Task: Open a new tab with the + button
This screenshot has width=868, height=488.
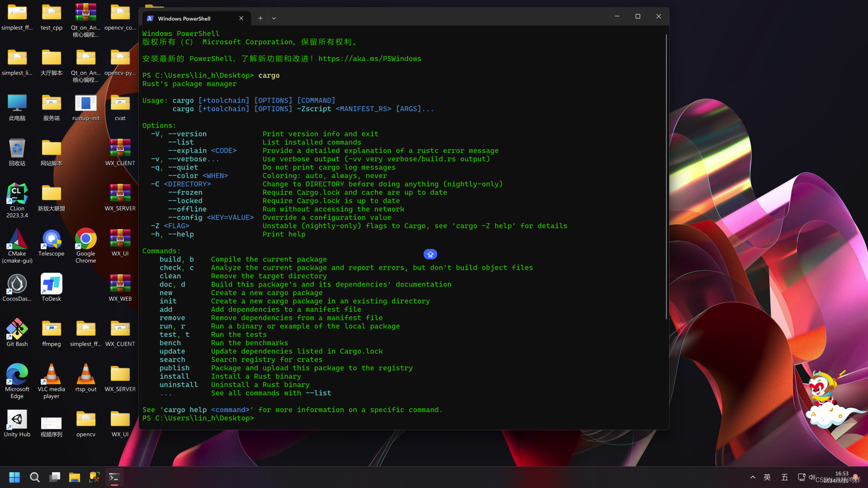Action: [x=260, y=18]
